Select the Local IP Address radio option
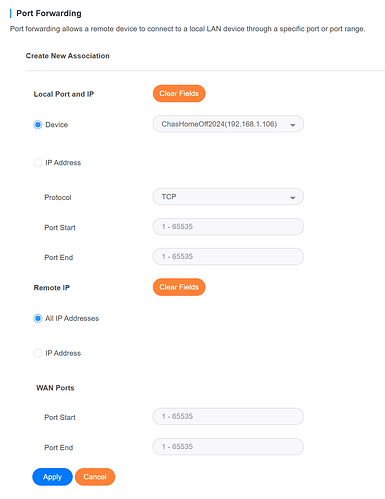 tap(38, 163)
